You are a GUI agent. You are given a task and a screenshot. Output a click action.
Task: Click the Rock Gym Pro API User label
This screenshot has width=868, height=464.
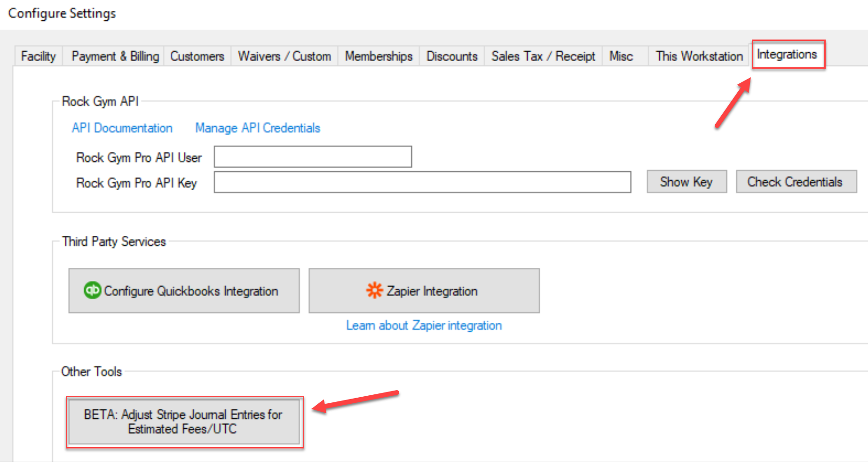tap(139, 158)
